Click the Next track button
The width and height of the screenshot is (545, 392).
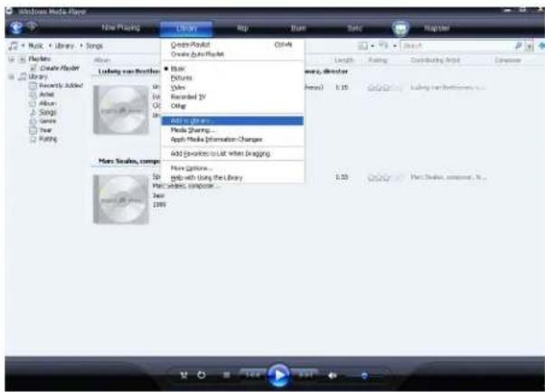pyautogui.click(x=305, y=375)
